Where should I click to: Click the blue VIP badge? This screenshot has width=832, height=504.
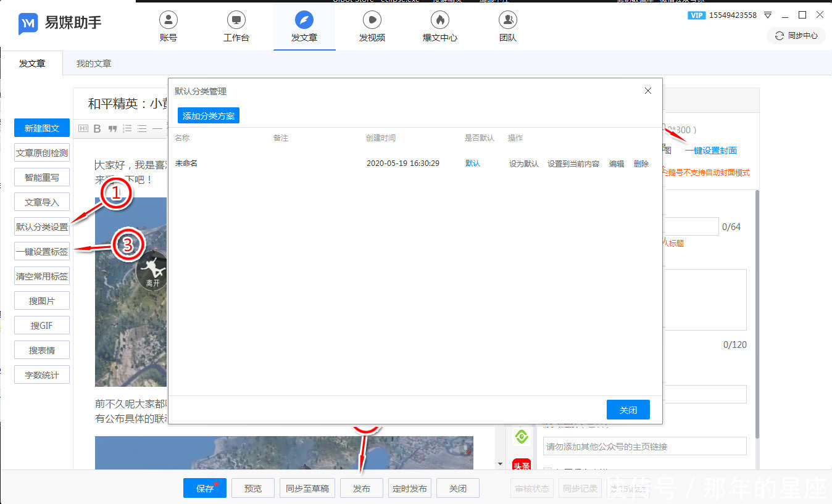pos(697,15)
